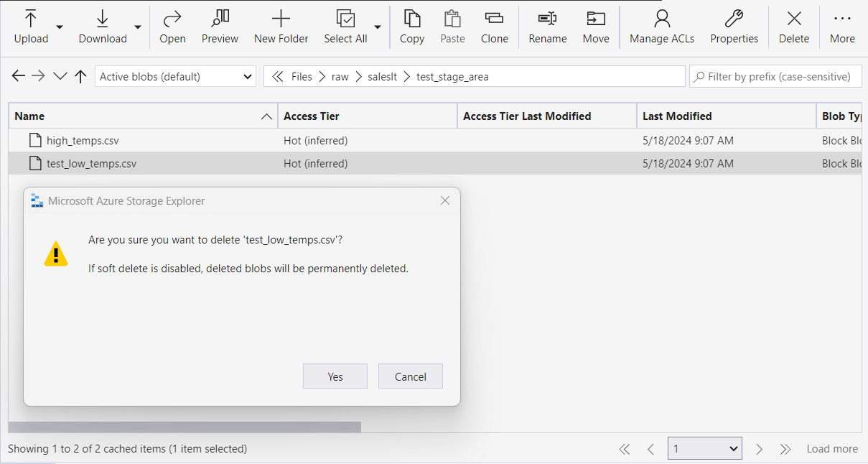Click the horizontal scrollbar below the file list
This screenshot has height=464, width=868.
pos(185,427)
